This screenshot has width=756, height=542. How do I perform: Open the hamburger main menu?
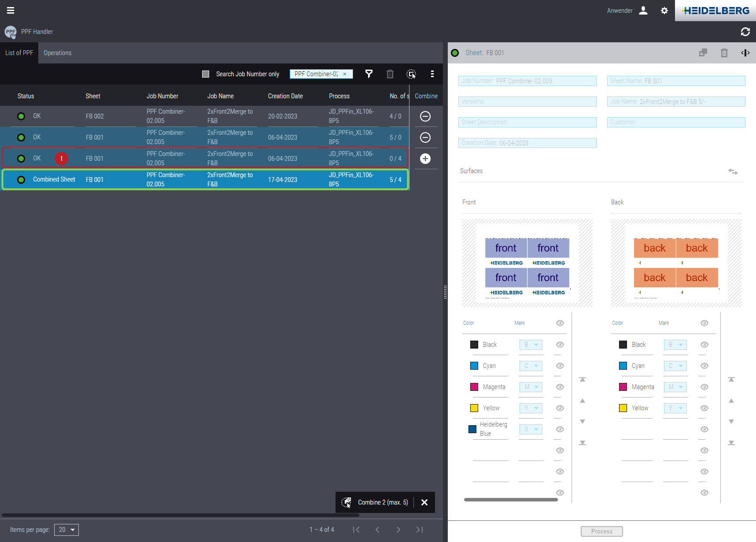click(x=11, y=11)
